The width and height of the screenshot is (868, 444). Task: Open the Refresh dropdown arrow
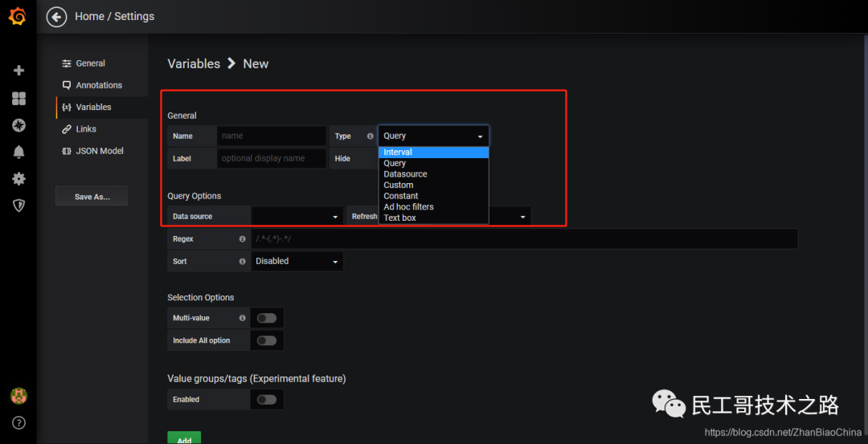click(522, 218)
